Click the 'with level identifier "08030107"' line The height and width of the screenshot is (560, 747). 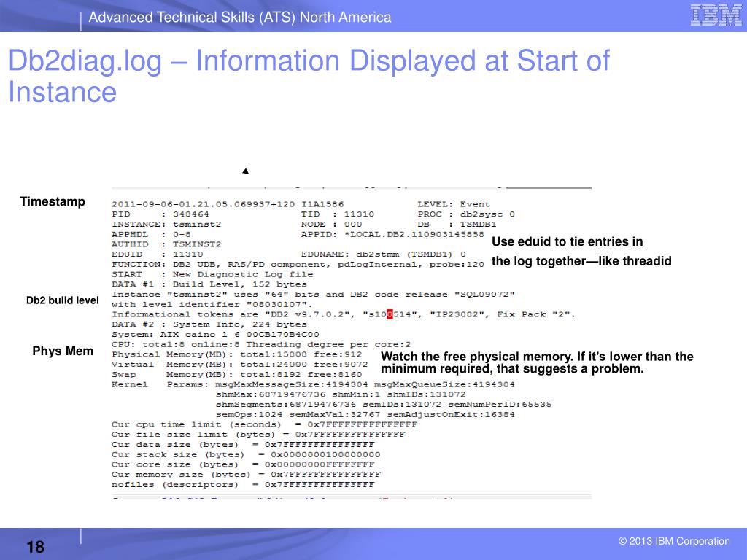tap(212, 304)
